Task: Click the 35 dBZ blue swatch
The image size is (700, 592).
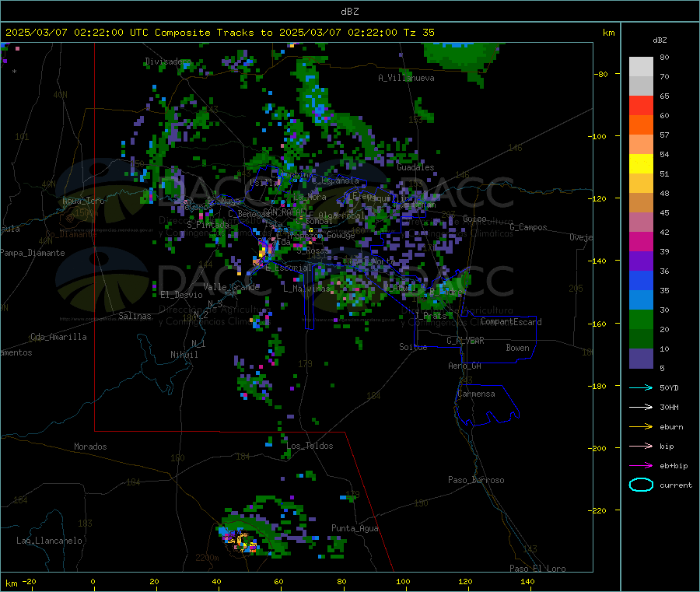Action: click(x=641, y=280)
